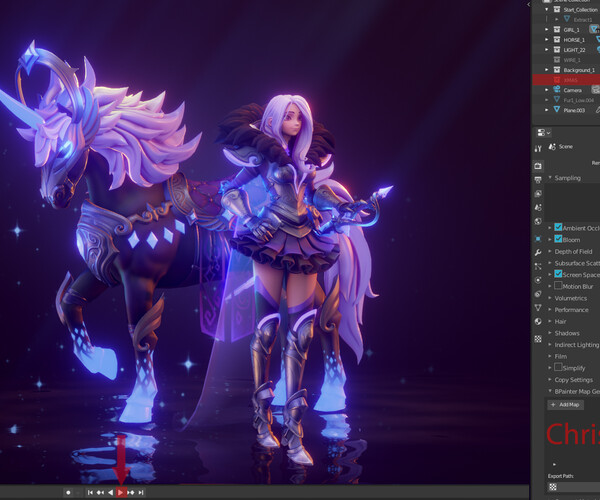Open the properties editor type dropdown
The height and width of the screenshot is (500, 600).
544,133
